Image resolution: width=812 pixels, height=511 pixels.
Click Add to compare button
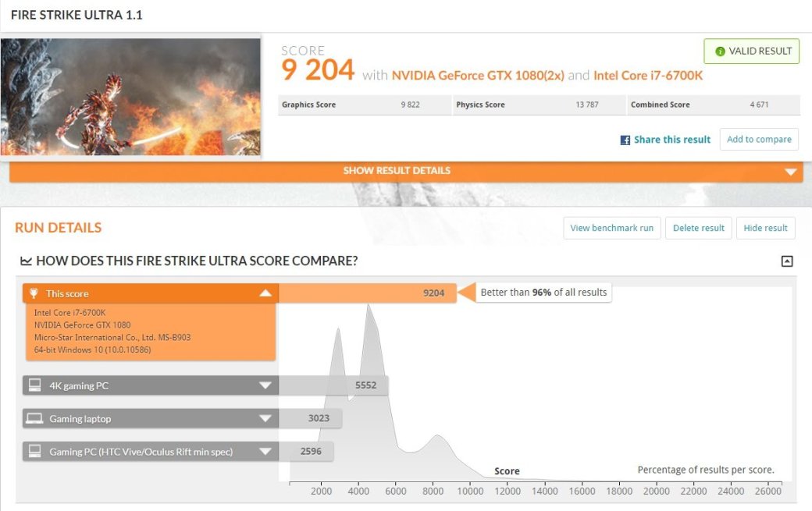(x=759, y=139)
